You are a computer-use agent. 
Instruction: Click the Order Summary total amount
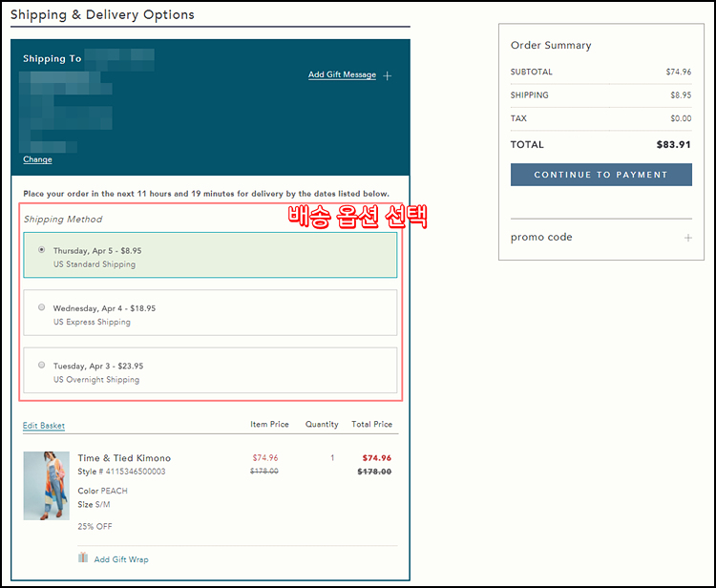pyautogui.click(x=673, y=145)
